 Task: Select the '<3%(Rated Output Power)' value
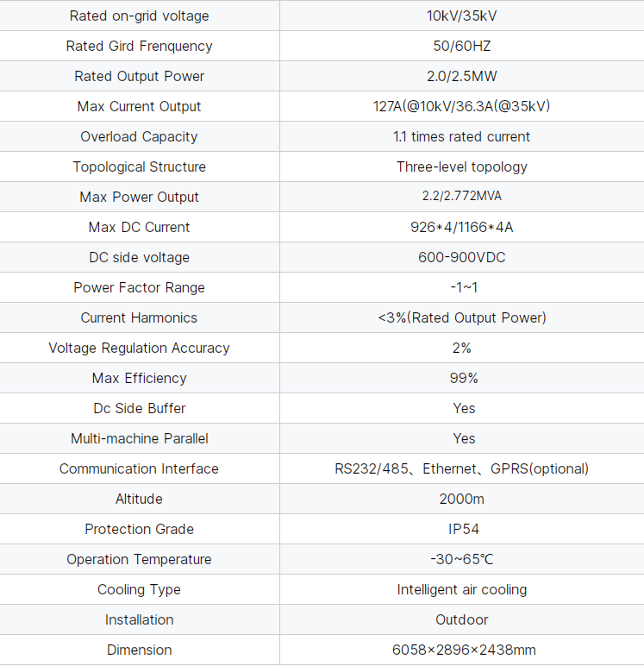click(461, 317)
